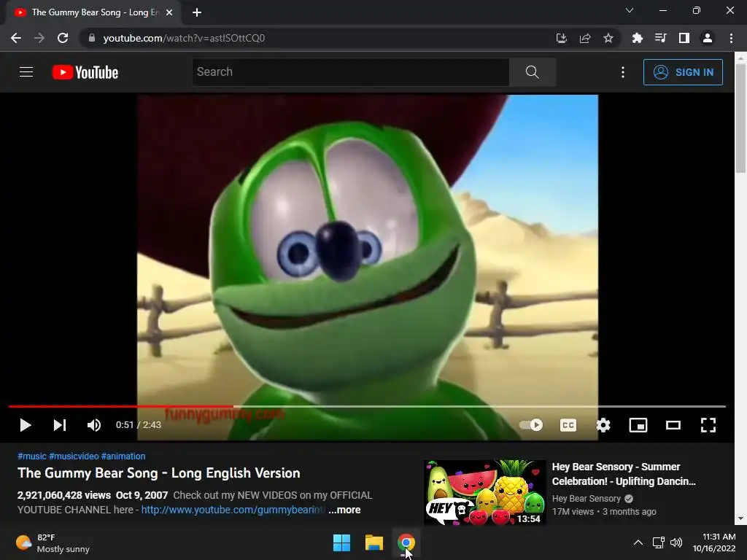This screenshot has height=560, width=747.
Task: Open video settings gear
Action: click(x=603, y=425)
